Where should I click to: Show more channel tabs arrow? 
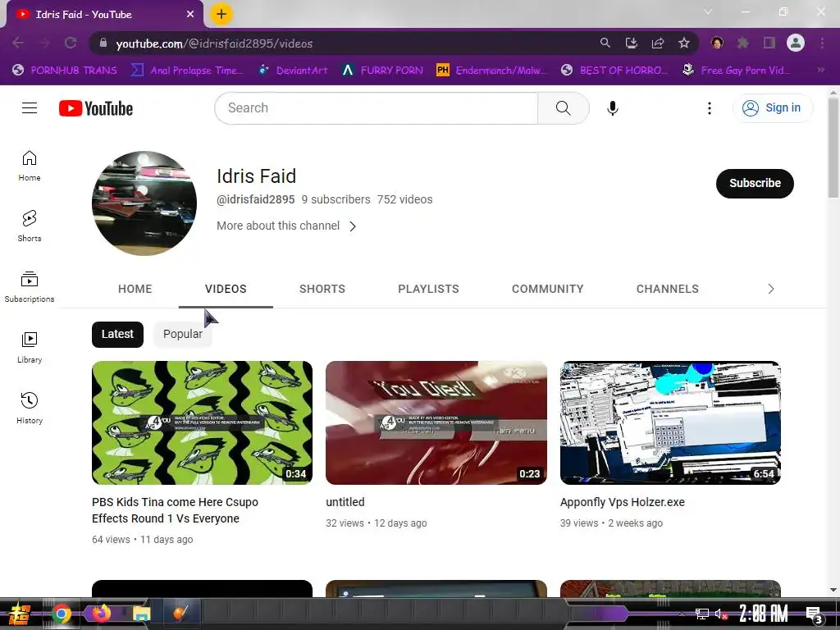[771, 289]
